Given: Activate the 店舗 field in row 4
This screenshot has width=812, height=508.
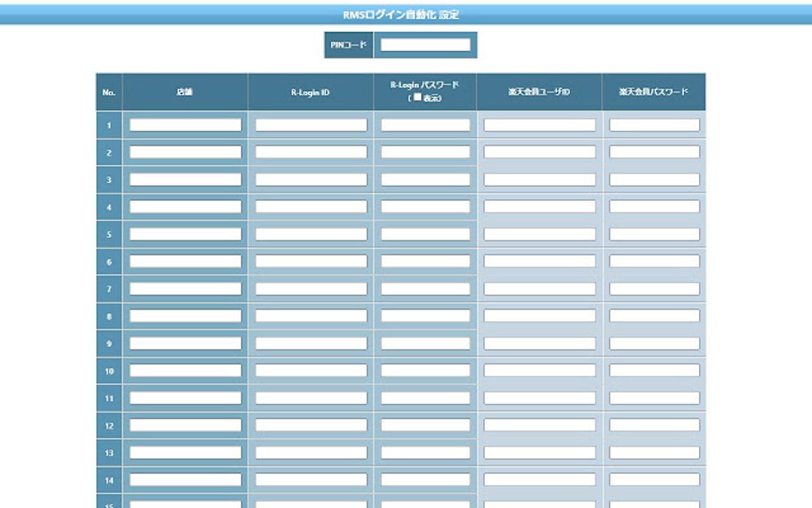Looking at the screenshot, I should [x=185, y=207].
